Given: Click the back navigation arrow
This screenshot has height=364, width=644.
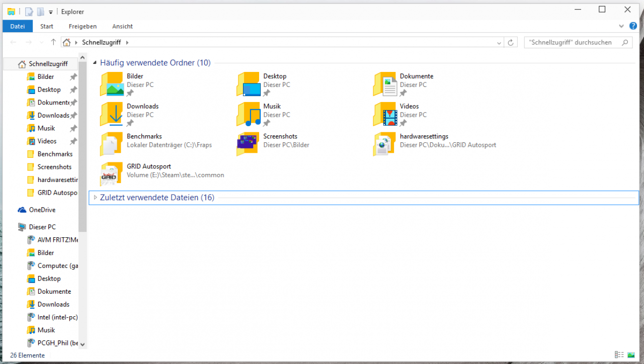Looking at the screenshot, I should [13, 42].
